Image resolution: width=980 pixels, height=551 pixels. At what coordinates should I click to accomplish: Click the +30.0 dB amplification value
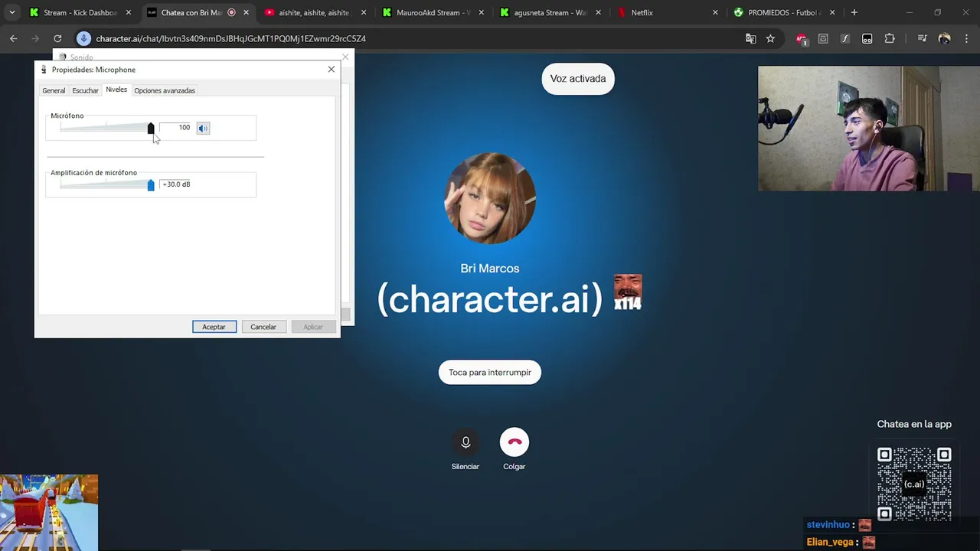pyautogui.click(x=175, y=184)
